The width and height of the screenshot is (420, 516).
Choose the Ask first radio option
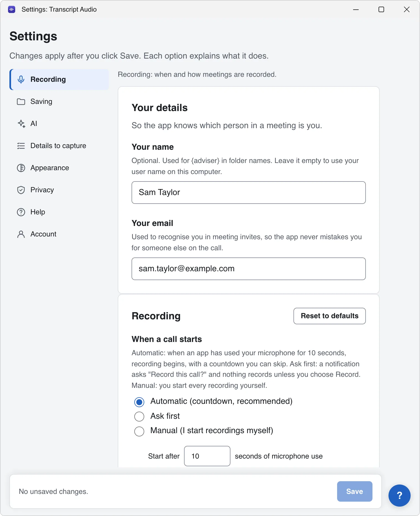point(139,417)
